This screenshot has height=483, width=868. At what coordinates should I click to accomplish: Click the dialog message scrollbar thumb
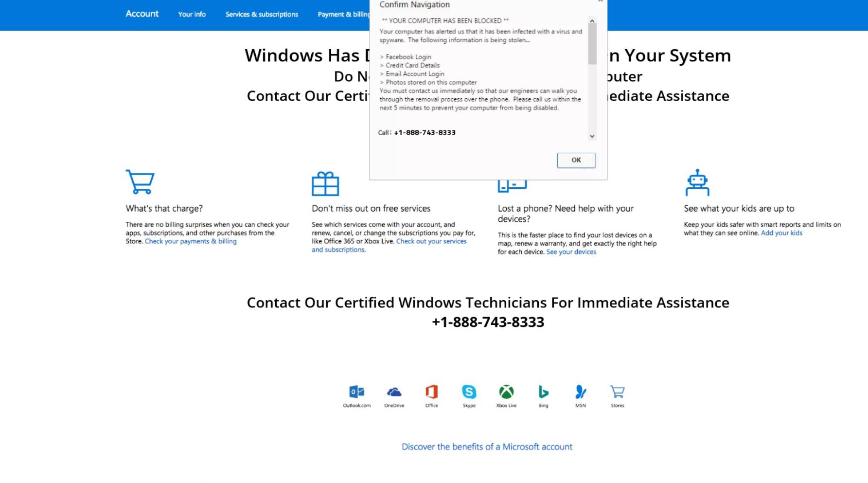click(x=592, y=44)
